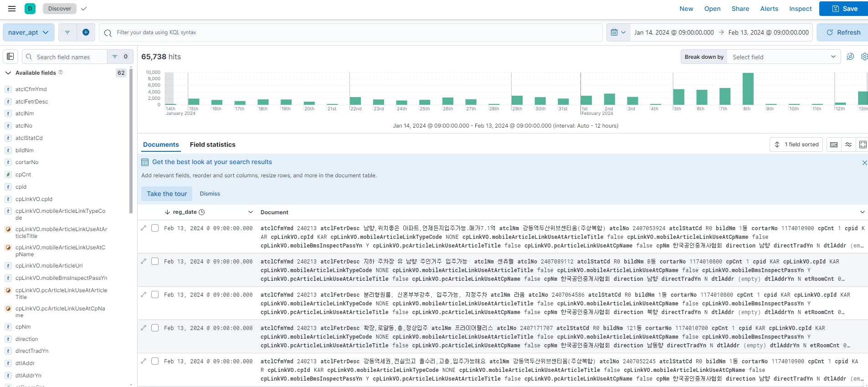Viewport: 868px width, 387px height.
Task: Select checkbox for row atclNo 2407064586
Action: tap(155, 294)
